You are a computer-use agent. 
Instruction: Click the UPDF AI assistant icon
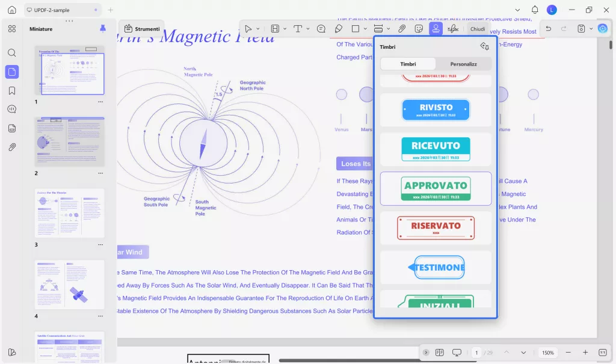(602, 29)
